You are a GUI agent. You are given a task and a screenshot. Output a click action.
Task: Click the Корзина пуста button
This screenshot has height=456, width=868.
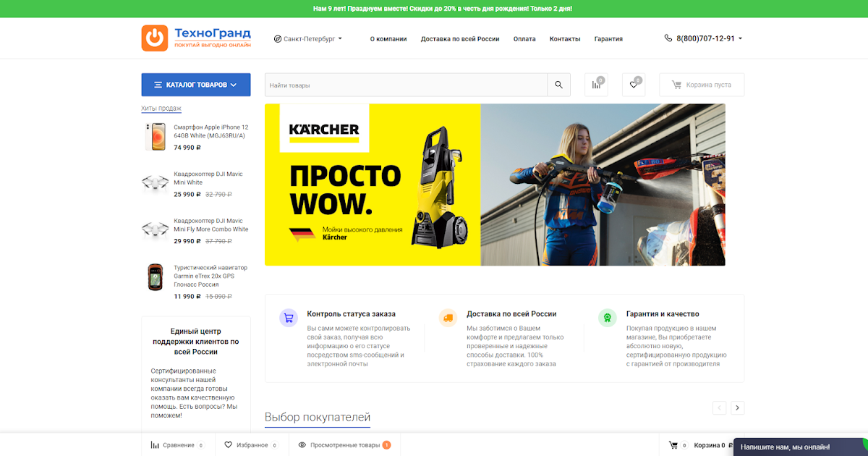coord(702,85)
